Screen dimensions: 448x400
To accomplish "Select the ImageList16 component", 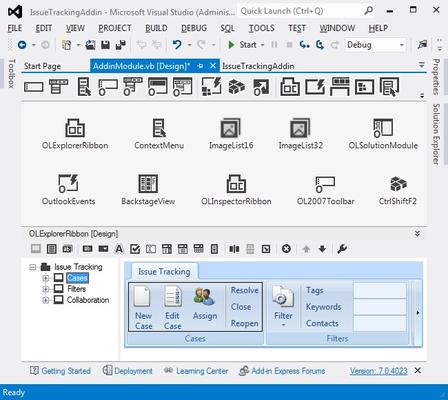I will coord(231,134).
